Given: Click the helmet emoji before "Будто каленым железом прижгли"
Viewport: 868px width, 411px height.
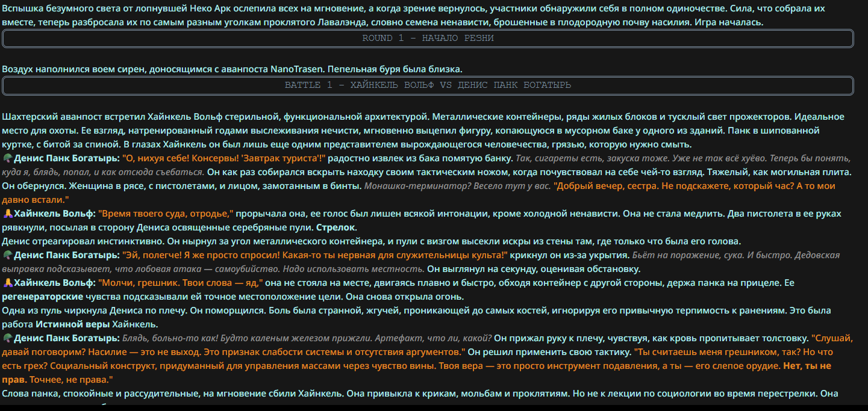Looking at the screenshot, I should 8,338.
